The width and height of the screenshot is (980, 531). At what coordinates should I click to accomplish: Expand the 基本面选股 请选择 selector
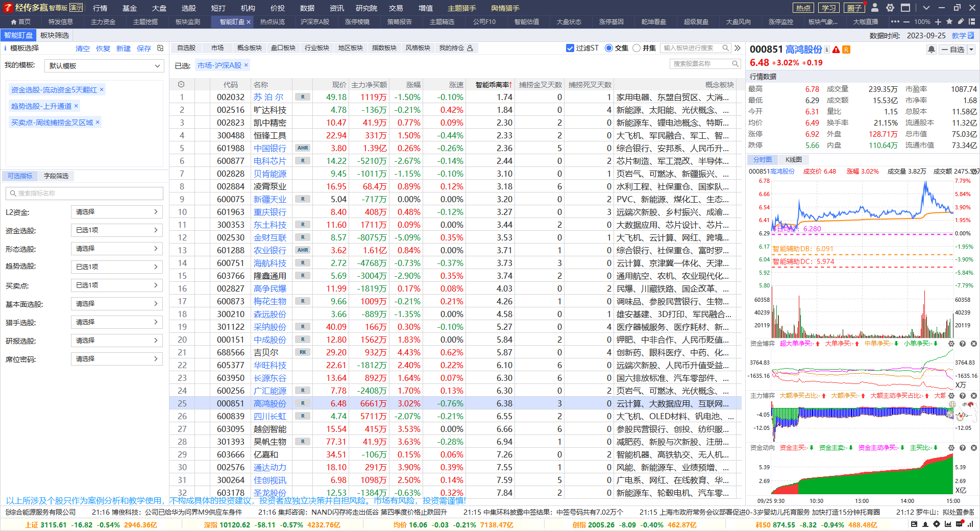click(x=116, y=304)
